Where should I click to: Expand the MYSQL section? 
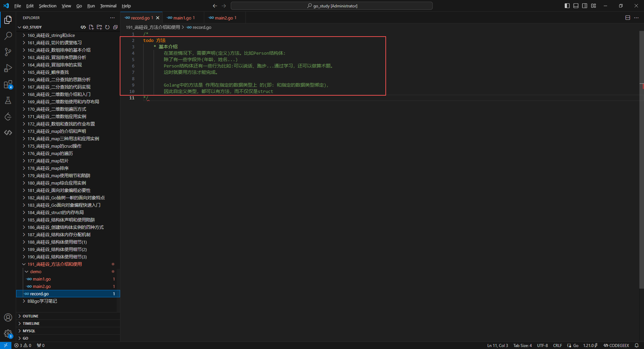[x=68, y=331]
